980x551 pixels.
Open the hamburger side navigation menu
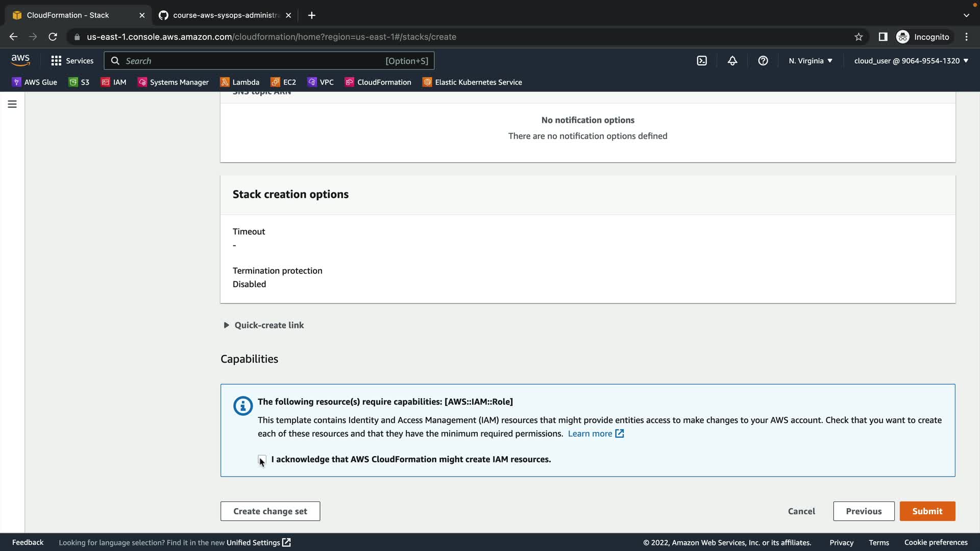point(12,104)
